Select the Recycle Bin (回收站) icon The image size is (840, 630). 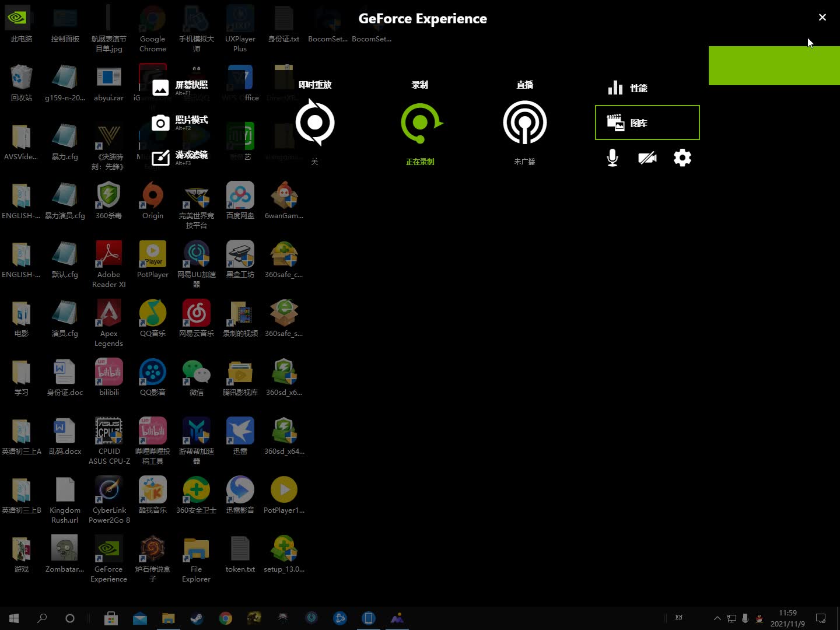22,83
